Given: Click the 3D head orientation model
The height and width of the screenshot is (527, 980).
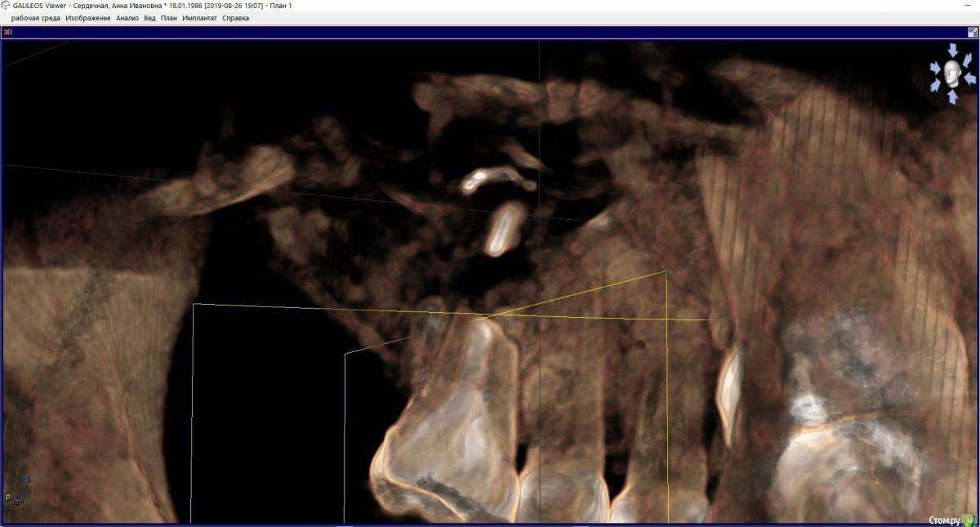Looking at the screenshot, I should pyautogui.click(x=952, y=73).
